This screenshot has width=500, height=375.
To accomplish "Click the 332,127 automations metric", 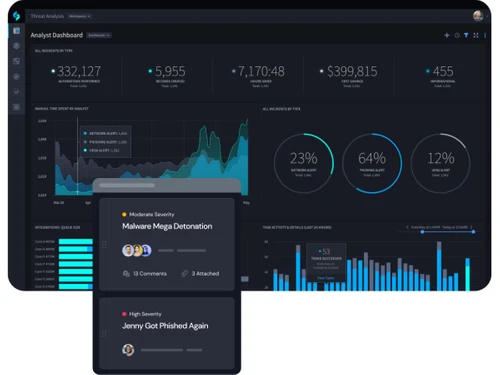I will click(x=79, y=71).
